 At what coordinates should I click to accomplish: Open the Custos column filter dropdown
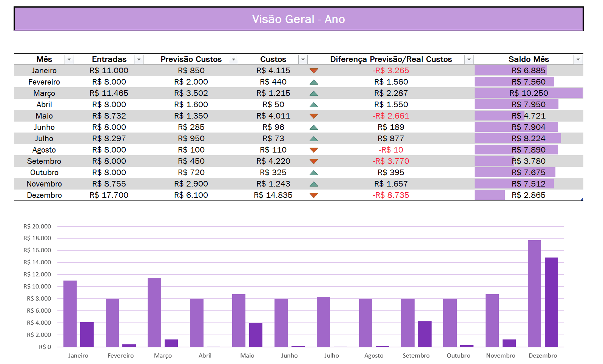(x=303, y=60)
